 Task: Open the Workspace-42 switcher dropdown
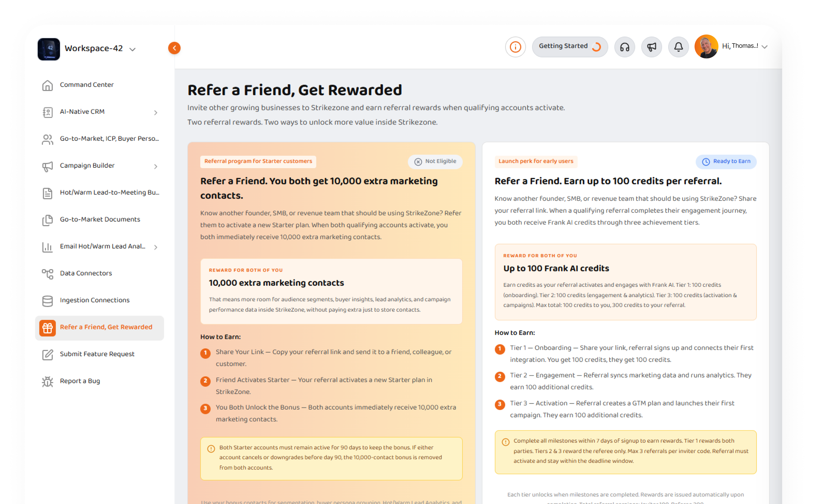[x=132, y=49]
